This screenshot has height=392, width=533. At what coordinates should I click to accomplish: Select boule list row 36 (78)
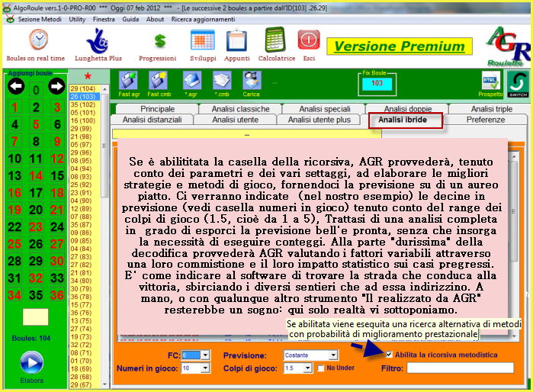[85, 297]
